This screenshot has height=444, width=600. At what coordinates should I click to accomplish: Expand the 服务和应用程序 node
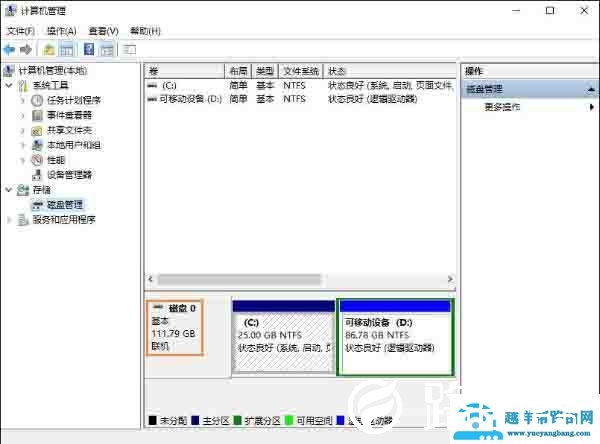coord(9,220)
